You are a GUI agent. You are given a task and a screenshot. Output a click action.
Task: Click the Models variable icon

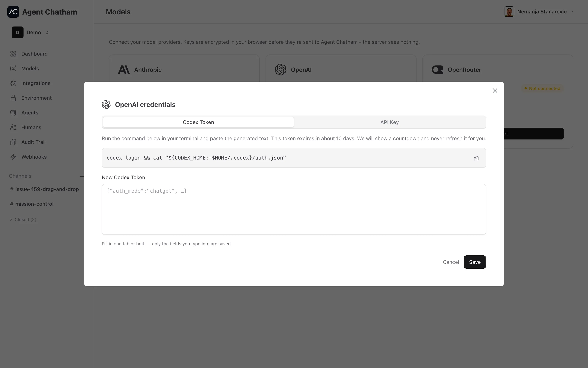(13, 68)
